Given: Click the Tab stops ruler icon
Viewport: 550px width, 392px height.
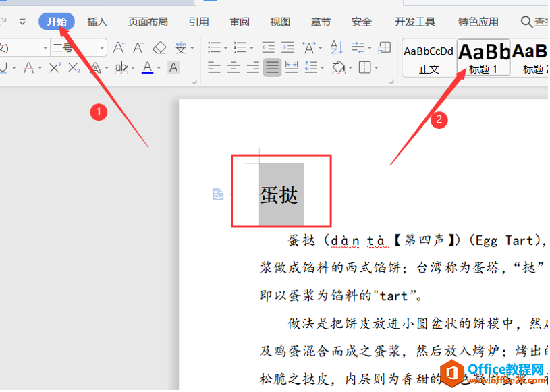Looking at the screenshot, I should click(x=385, y=47).
